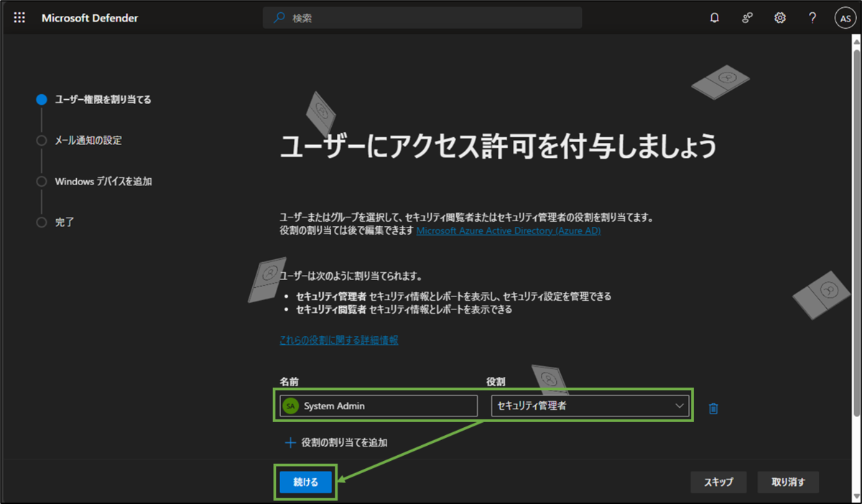Open the community feedback icon
This screenshot has height=504, width=862.
[x=747, y=18]
